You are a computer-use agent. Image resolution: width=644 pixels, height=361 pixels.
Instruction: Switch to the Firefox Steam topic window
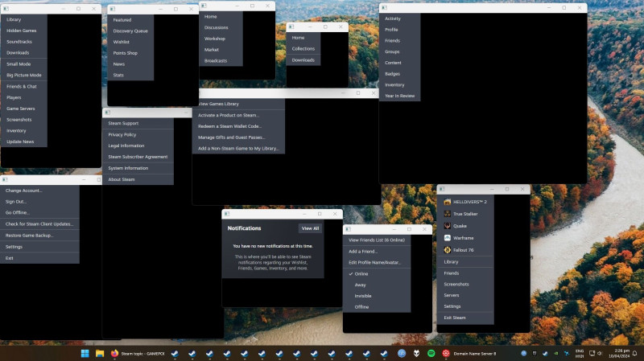tap(137, 353)
